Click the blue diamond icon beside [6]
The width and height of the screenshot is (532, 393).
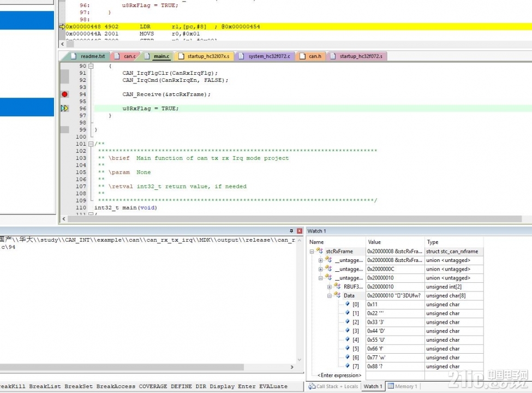(348, 357)
